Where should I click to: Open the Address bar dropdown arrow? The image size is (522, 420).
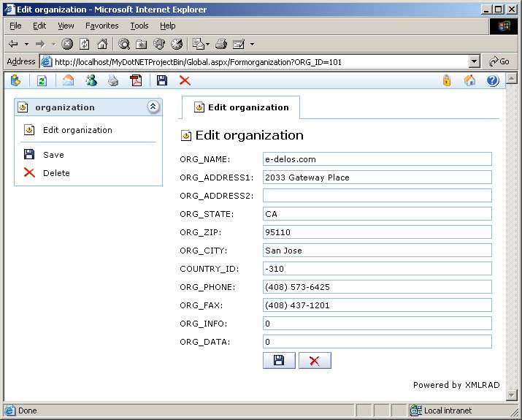475,62
